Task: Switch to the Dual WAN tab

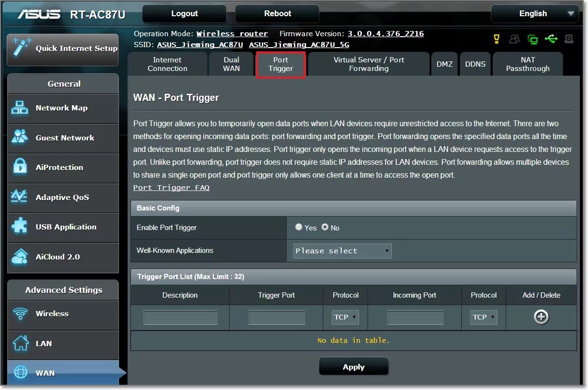Action: pyautogui.click(x=232, y=64)
